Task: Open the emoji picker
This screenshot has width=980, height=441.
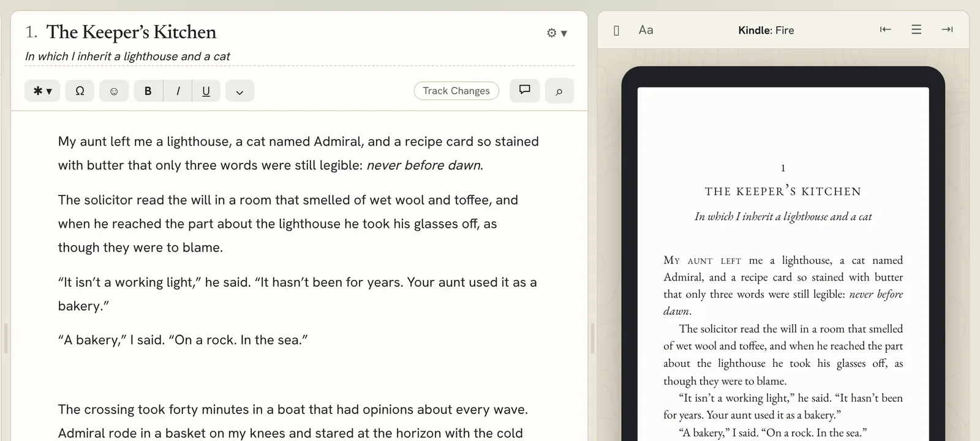Action: point(114,91)
